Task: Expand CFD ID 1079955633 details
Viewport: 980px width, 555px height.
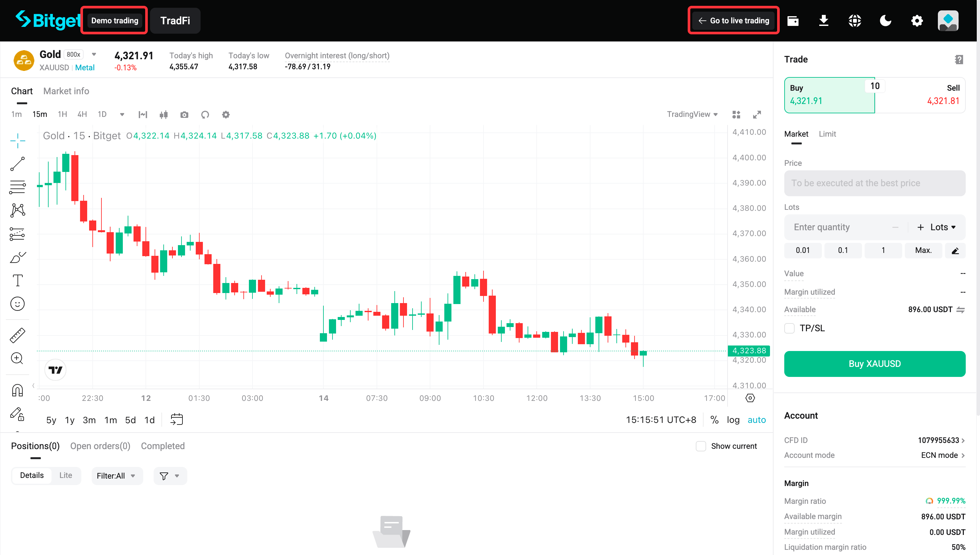Action: (941, 440)
